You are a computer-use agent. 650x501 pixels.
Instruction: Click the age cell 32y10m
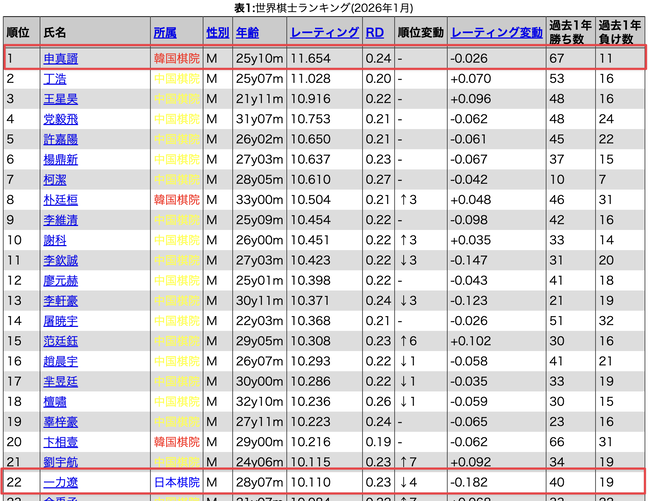tap(260, 402)
